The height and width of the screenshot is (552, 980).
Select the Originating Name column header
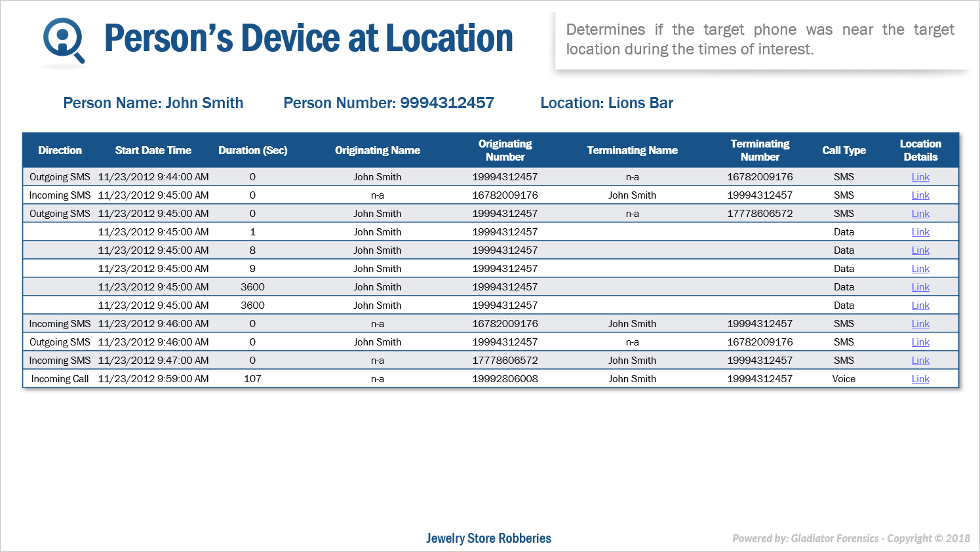click(378, 150)
